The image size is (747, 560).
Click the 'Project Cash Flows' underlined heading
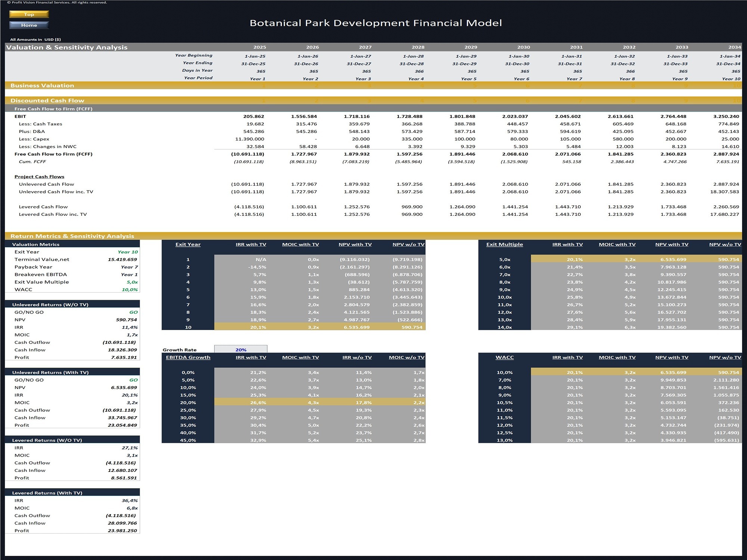point(39,177)
